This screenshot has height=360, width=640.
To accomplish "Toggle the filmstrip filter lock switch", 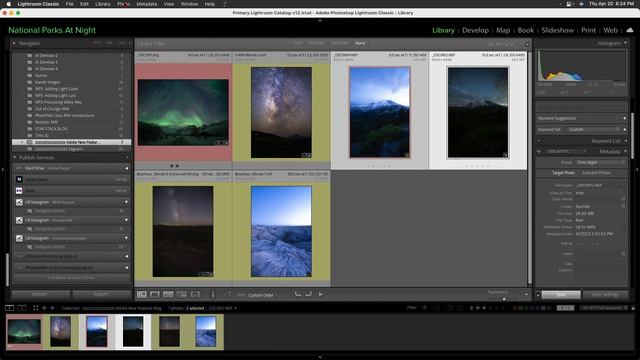I will (x=633, y=308).
